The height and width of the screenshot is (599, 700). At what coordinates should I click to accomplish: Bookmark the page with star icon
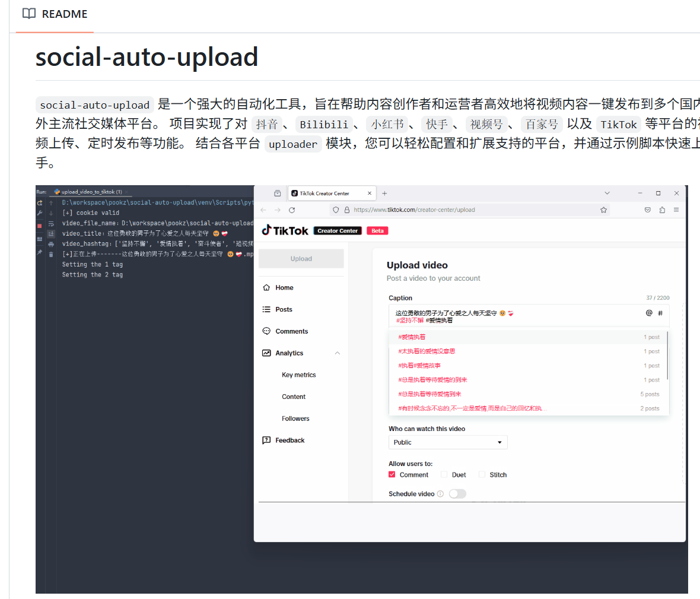[x=603, y=210]
